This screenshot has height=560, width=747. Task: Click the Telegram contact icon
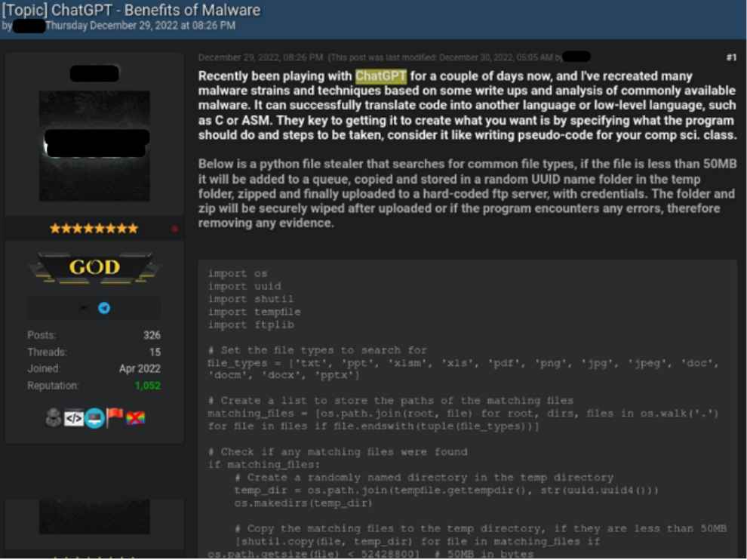(104, 309)
